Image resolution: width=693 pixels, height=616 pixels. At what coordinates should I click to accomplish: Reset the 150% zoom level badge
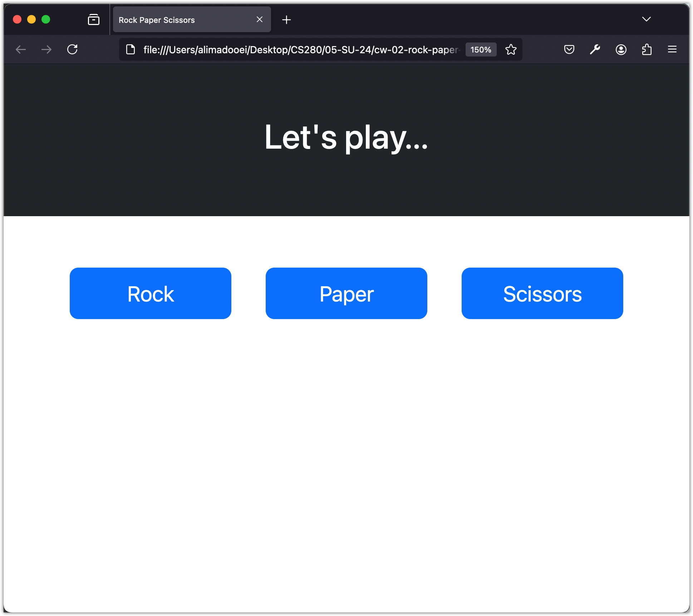point(481,50)
